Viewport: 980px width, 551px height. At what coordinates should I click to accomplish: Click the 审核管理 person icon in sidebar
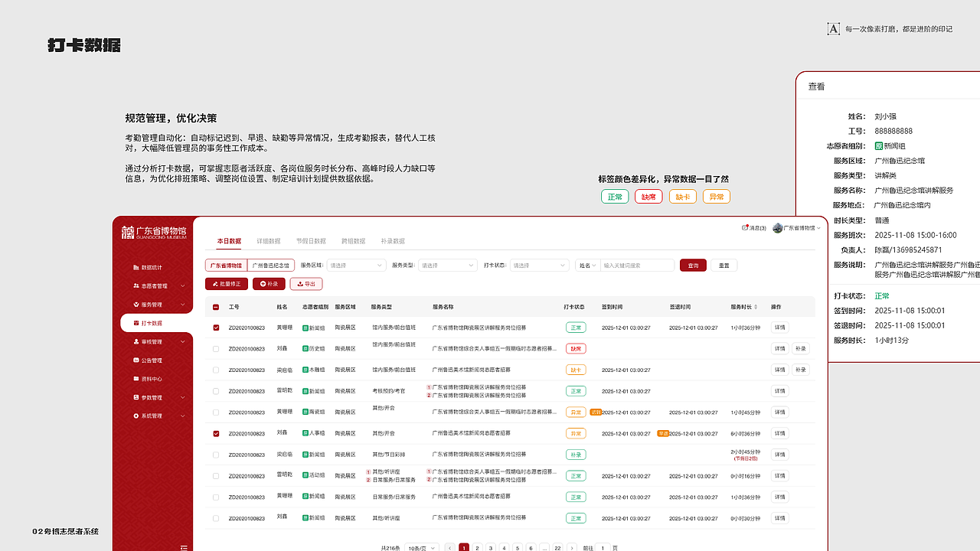pos(136,342)
